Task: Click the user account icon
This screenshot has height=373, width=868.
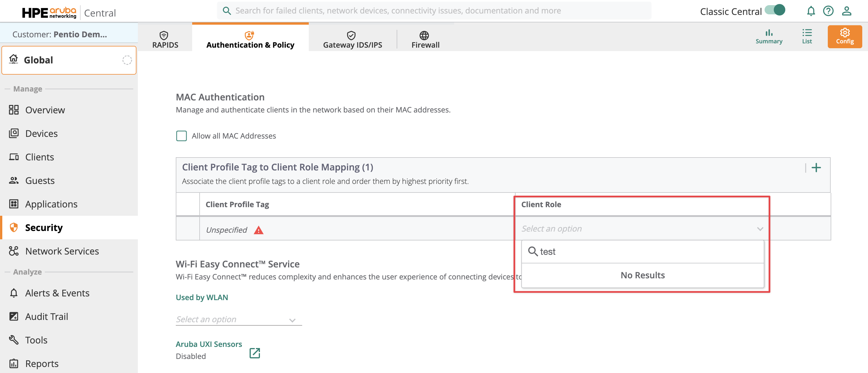Action: [x=846, y=11]
